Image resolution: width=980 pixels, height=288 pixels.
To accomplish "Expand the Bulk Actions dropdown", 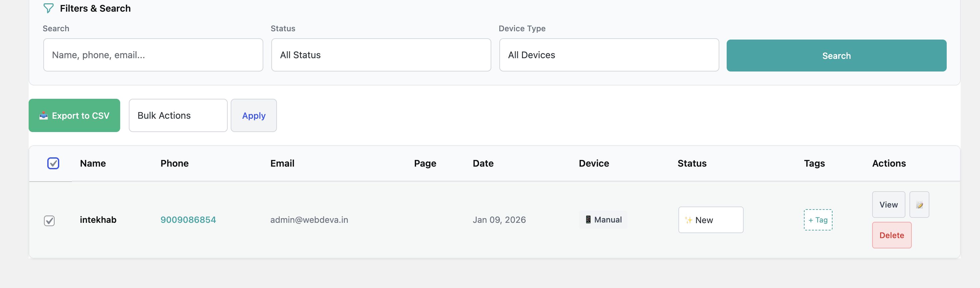I will click(178, 115).
